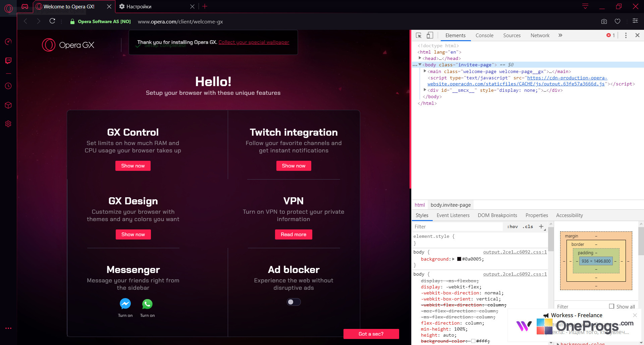Expand the head element node
The width and height of the screenshot is (644, 345).
point(420,58)
